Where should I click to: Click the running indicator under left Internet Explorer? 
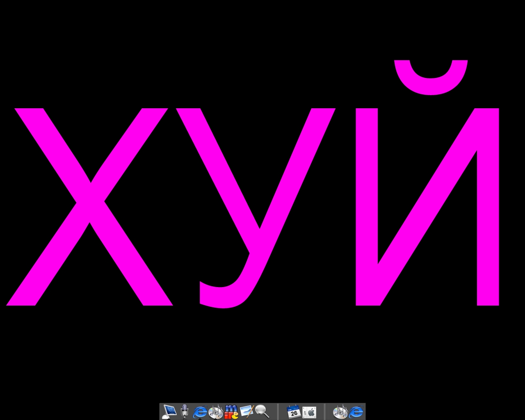pyautogui.click(x=200, y=419)
